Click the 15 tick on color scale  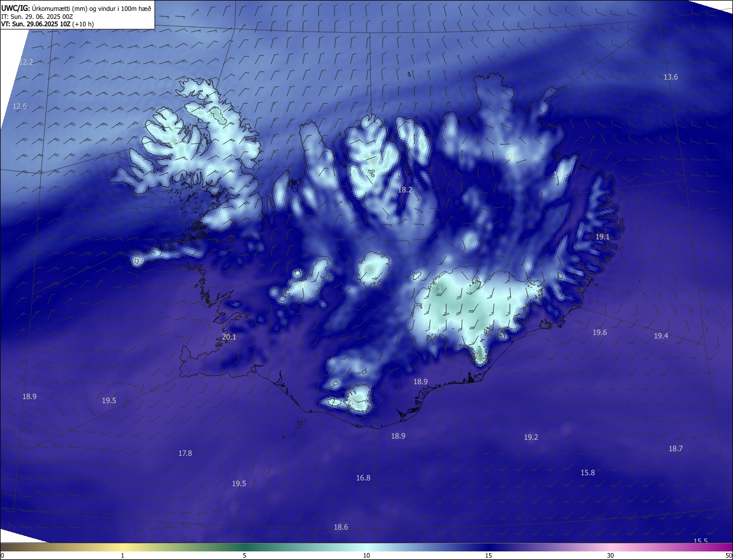488,555
